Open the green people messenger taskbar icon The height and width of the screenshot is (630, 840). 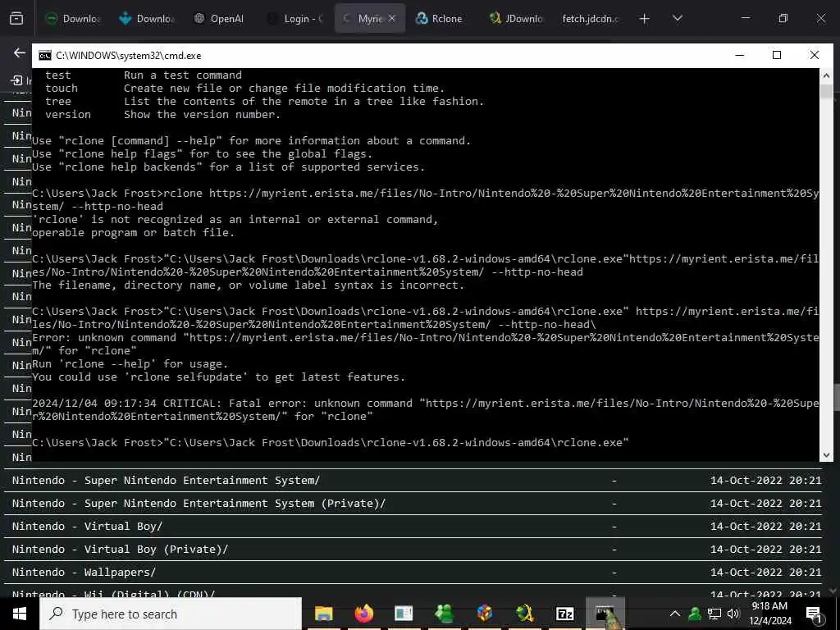pos(444,614)
